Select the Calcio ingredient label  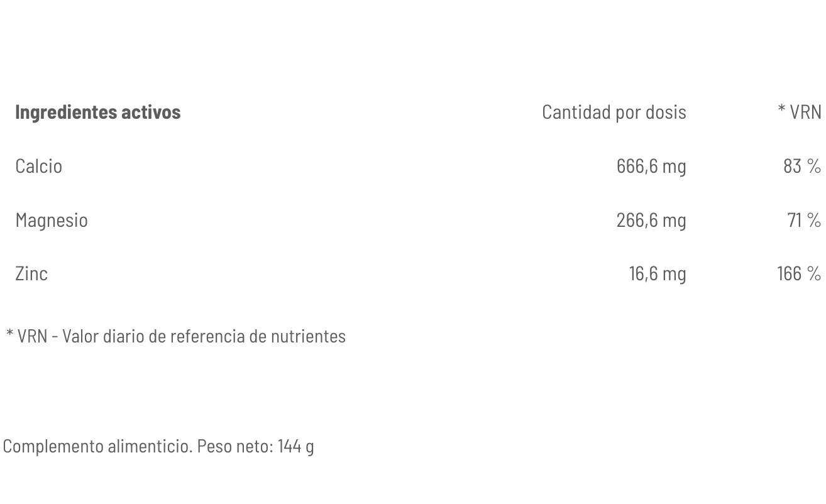click(38, 166)
